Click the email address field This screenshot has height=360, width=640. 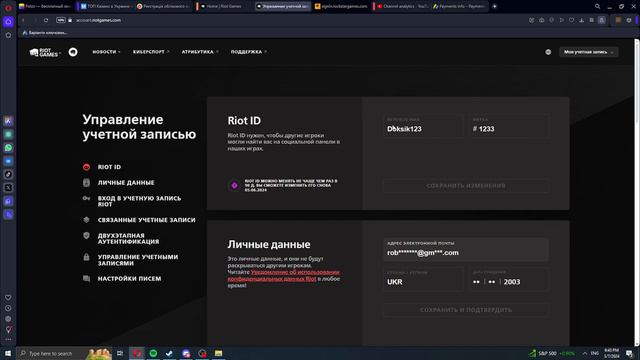466,249
